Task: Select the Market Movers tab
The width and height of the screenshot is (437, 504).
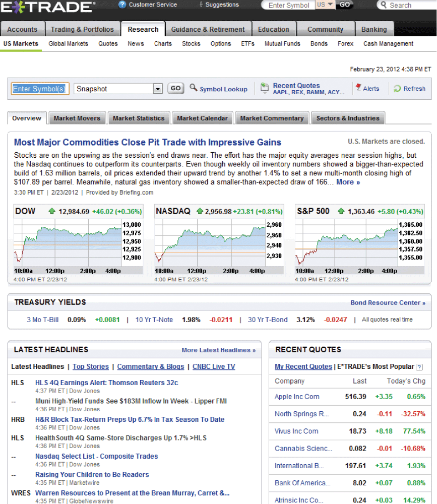Action: click(77, 118)
